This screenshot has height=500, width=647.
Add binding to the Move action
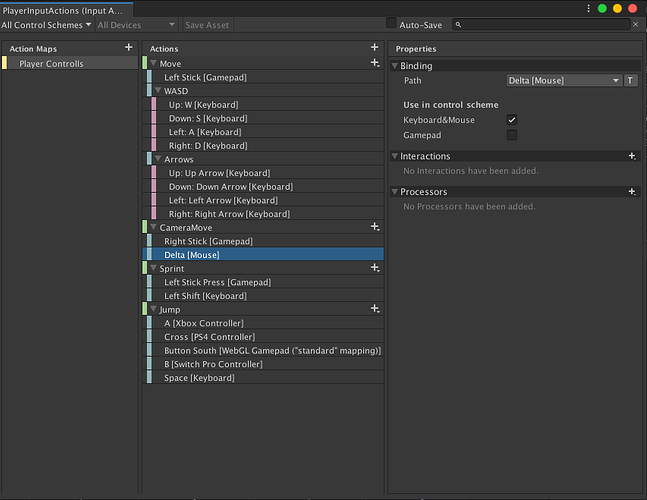[375, 63]
